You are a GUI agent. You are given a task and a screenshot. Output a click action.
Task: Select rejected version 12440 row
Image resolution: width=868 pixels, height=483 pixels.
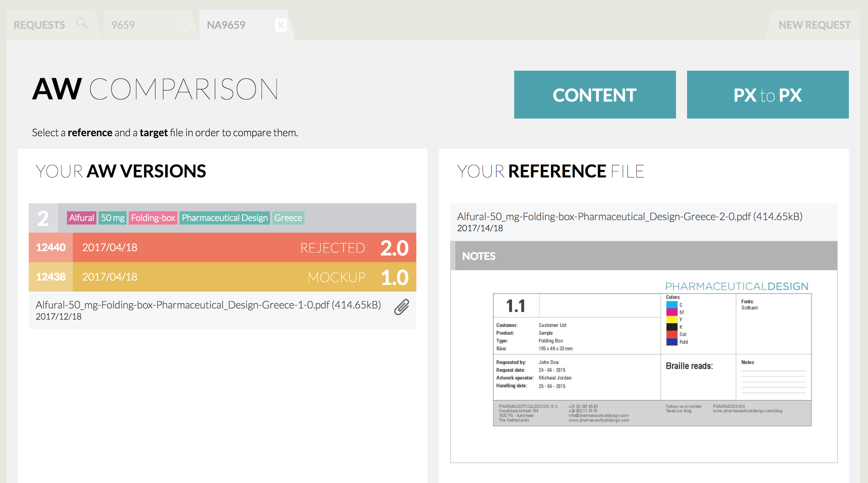coord(222,247)
